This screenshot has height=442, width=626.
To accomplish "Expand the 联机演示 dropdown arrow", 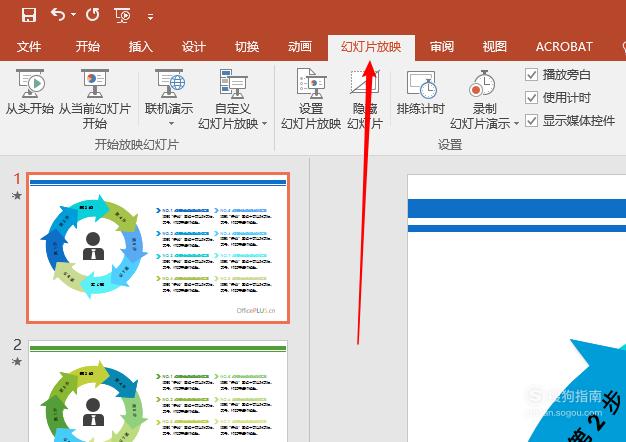I will 171,124.
